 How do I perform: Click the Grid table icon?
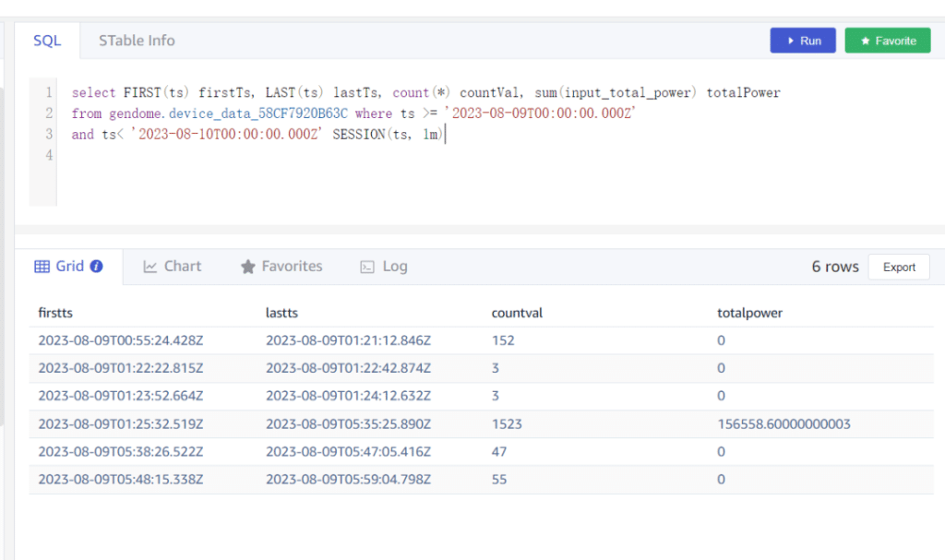42,267
